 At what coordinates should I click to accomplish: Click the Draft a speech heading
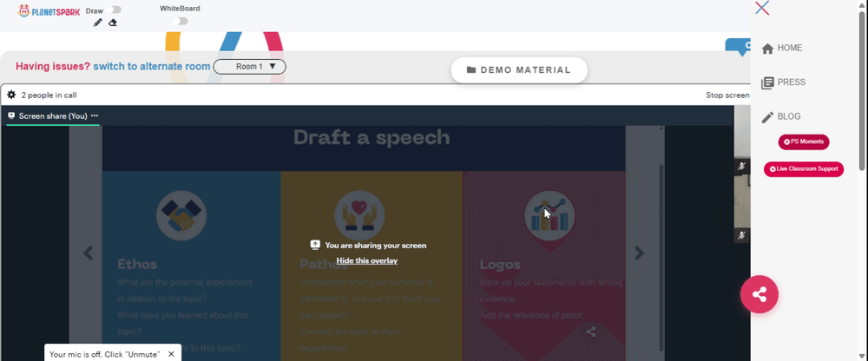pos(372,137)
